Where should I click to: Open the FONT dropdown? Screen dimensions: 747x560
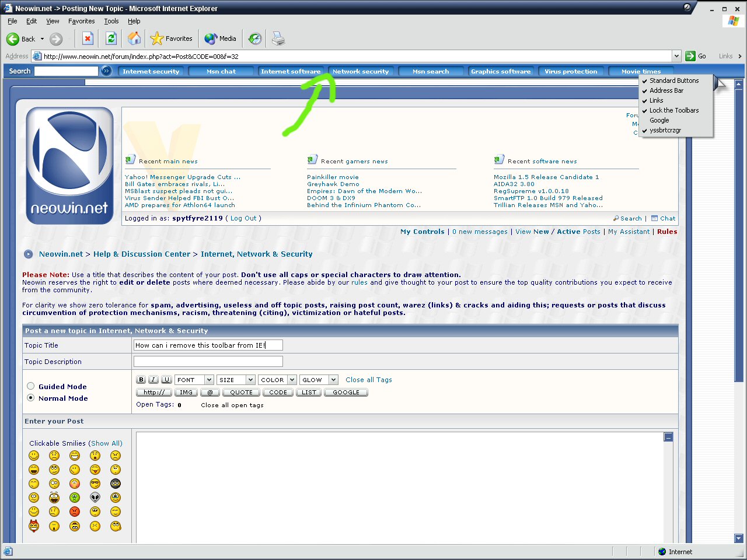(194, 380)
